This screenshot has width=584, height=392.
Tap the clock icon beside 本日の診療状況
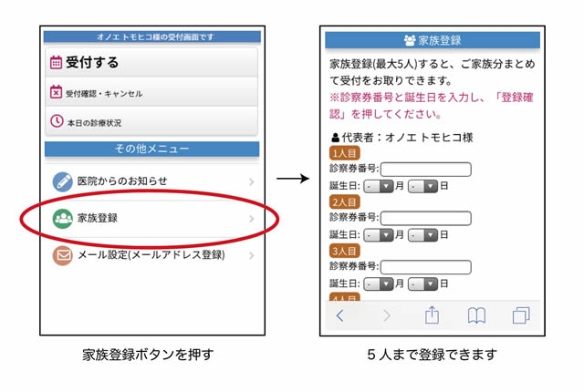(57, 121)
